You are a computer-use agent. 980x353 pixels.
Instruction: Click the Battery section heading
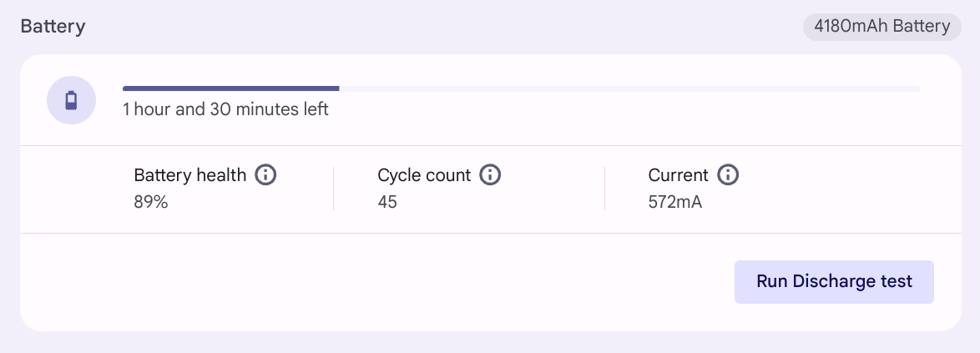click(53, 27)
